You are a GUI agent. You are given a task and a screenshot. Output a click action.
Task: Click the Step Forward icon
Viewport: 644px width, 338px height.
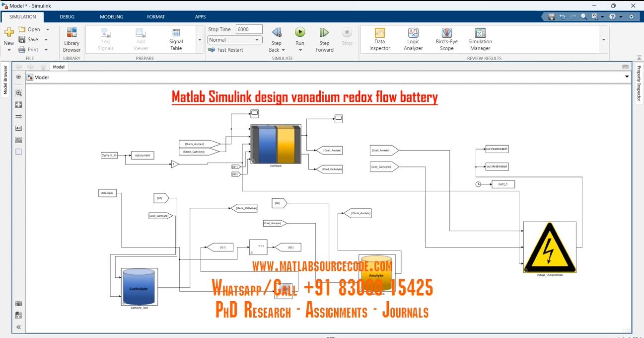tap(324, 33)
